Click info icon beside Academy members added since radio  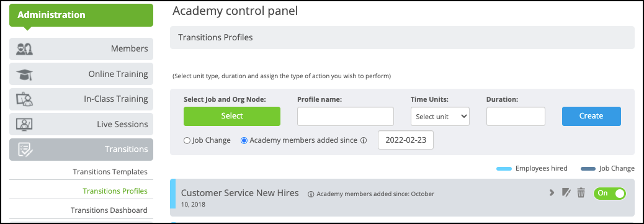pos(363,140)
